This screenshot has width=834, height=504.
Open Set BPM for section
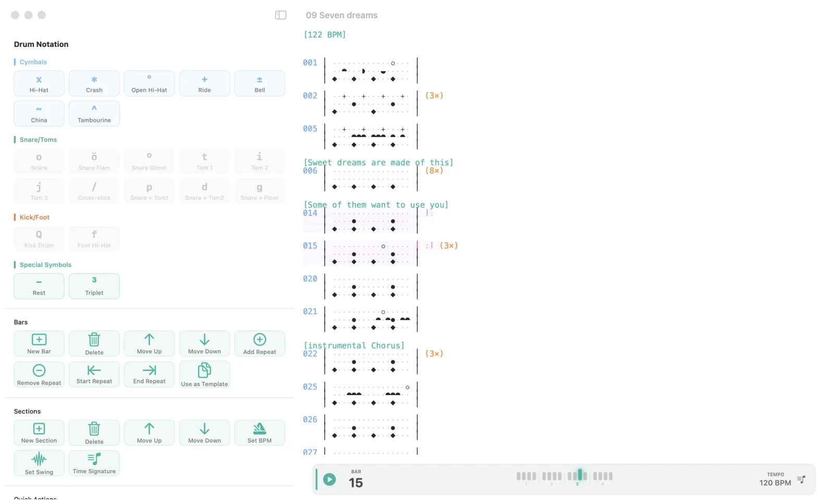click(260, 433)
